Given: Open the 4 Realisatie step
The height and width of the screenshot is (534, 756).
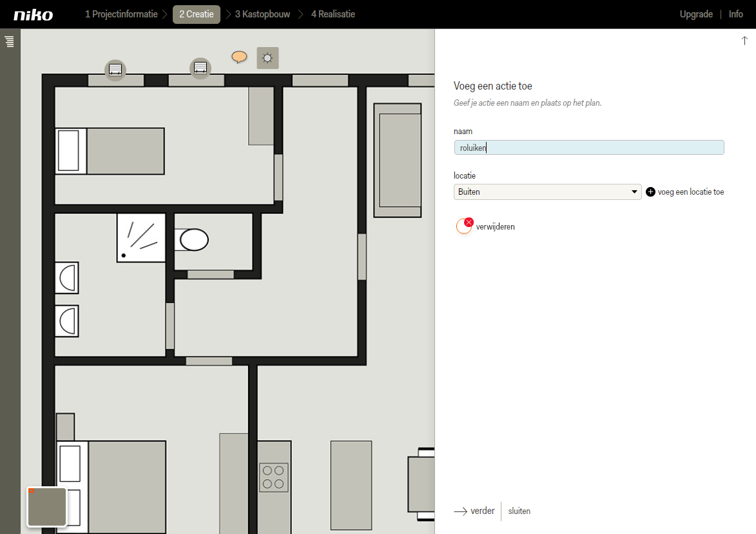Looking at the screenshot, I should (x=333, y=14).
